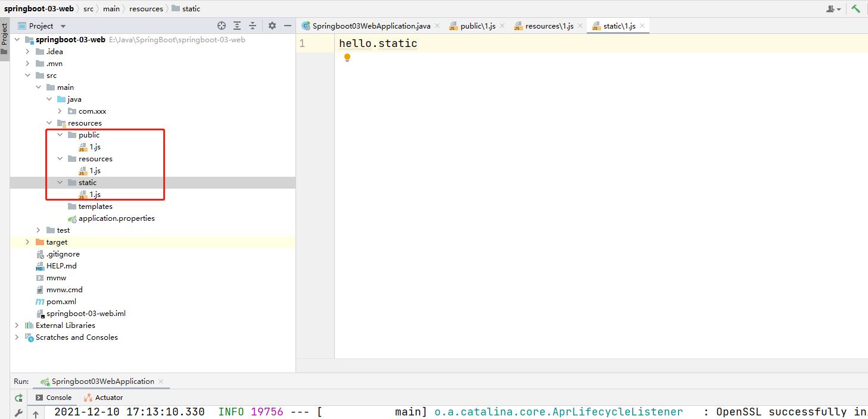The height and width of the screenshot is (419, 868).
Task: Select the static\1.js editor tab
Action: (x=619, y=26)
